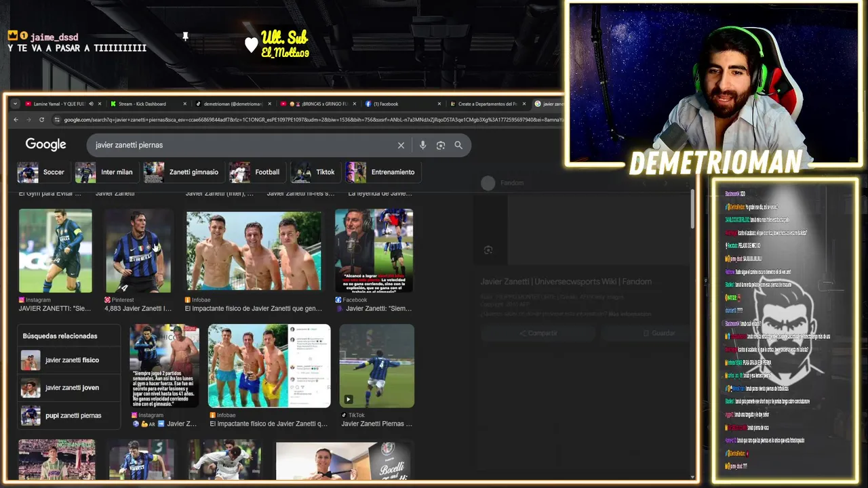This screenshot has width=868, height=488.
Task: Go back using the browser back arrow
Action: coord(16,119)
